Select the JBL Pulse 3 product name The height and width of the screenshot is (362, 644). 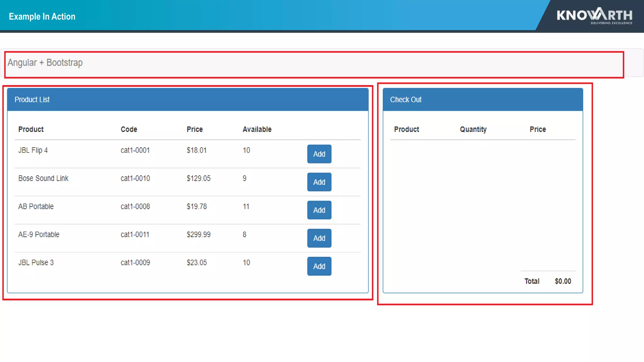point(36,262)
